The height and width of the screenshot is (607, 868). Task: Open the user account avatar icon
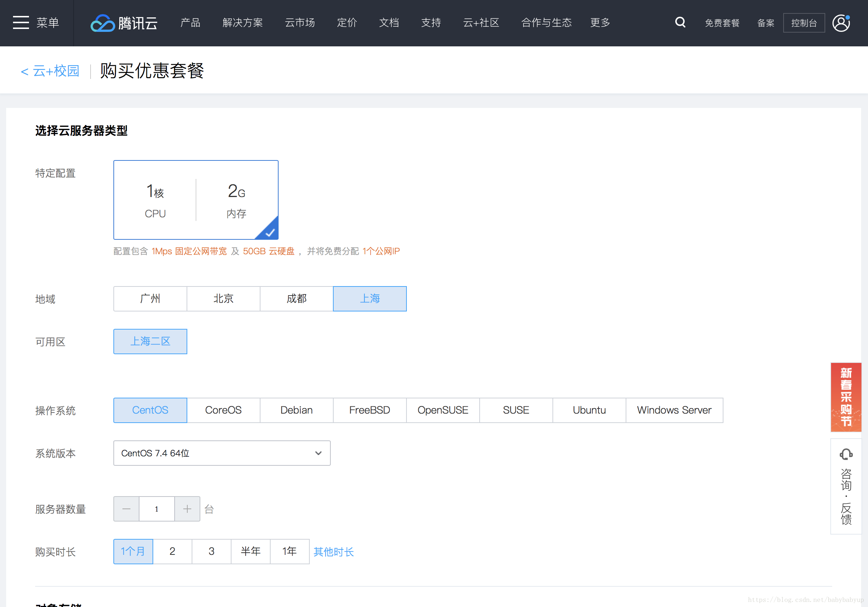[x=841, y=23]
